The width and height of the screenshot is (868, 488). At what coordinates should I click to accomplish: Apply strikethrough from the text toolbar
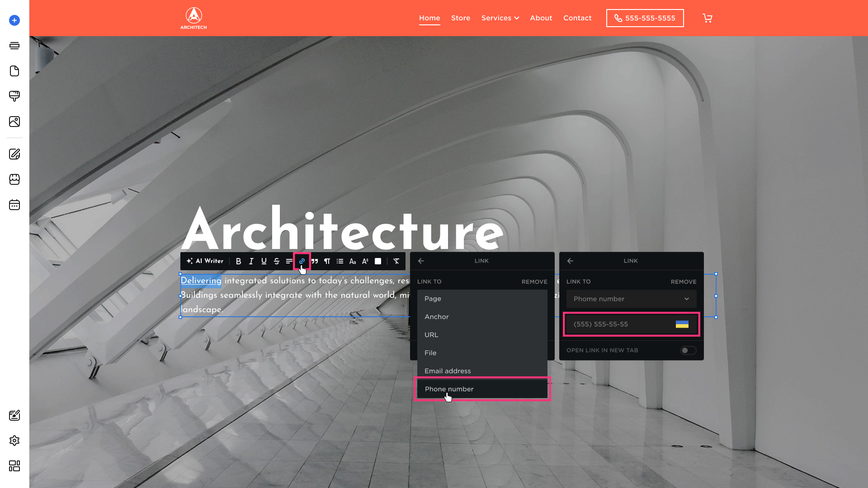pos(276,261)
